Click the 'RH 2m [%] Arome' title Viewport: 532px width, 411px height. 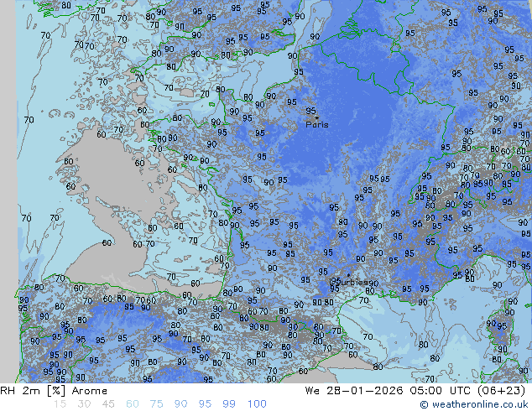tap(54, 391)
